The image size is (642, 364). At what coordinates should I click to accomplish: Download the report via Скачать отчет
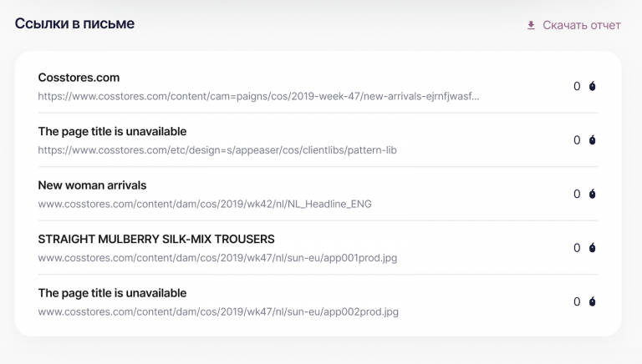click(x=582, y=25)
